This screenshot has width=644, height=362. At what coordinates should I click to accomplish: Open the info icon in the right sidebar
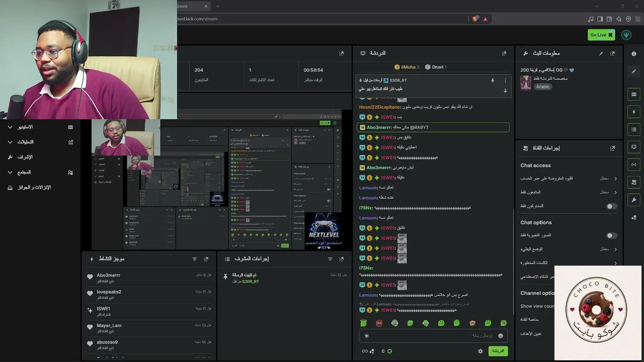[x=634, y=54]
